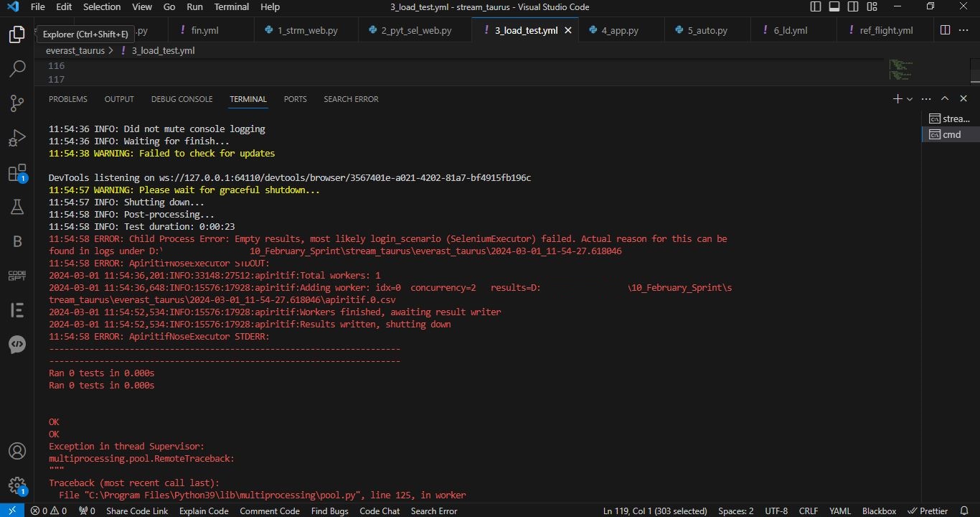
Task: Open the Accounts icon in activity bar
Action: (x=17, y=452)
